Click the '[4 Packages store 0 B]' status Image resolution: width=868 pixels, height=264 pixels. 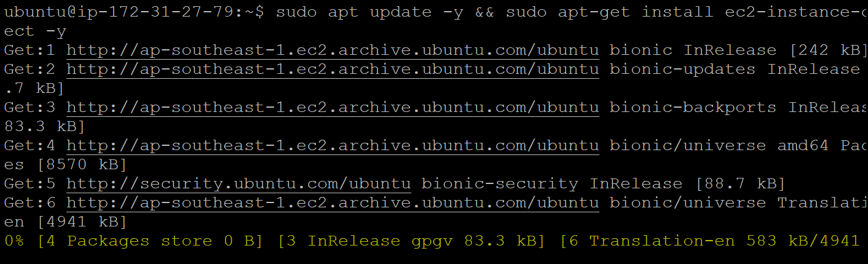150,241
